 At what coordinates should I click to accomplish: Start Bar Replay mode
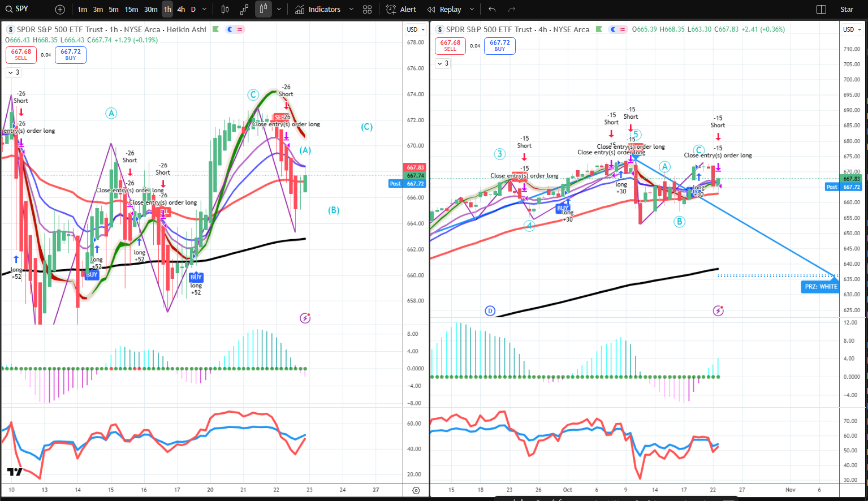coord(444,10)
